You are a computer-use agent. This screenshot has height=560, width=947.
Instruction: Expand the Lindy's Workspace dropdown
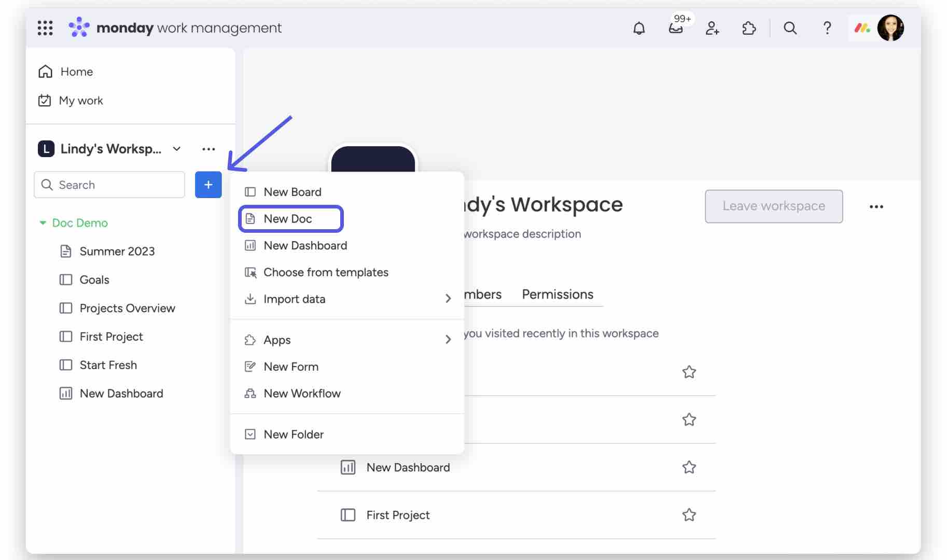pyautogui.click(x=177, y=149)
